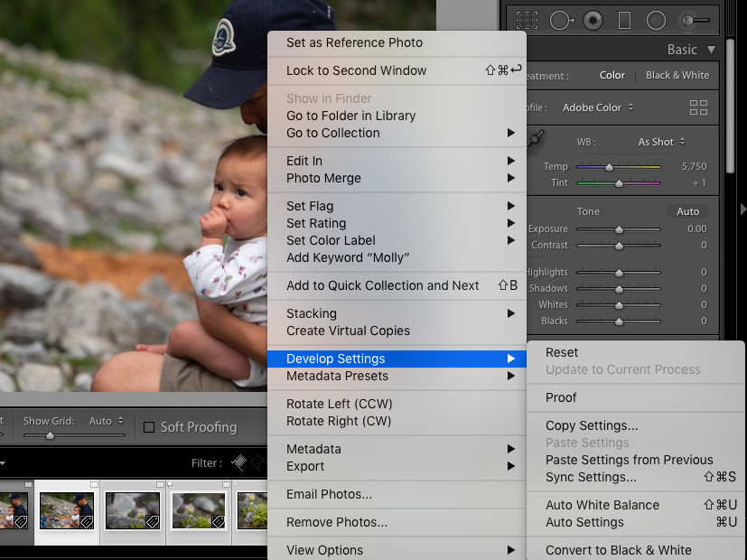
Task: Choose the Radial Filter tool
Action: tap(656, 20)
